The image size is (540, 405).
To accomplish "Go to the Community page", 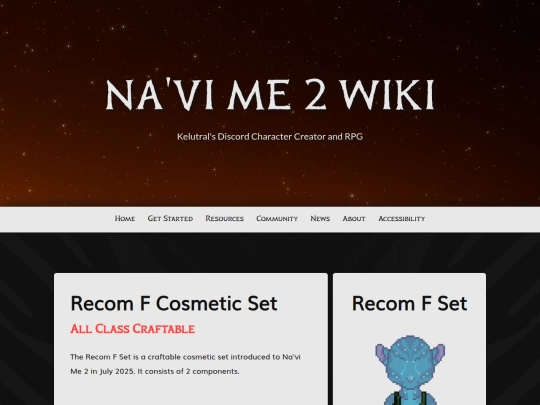I will (277, 218).
